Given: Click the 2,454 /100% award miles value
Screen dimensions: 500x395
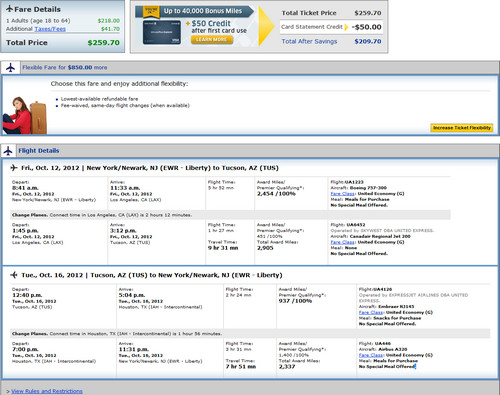Looking at the screenshot, I should tap(276, 194).
